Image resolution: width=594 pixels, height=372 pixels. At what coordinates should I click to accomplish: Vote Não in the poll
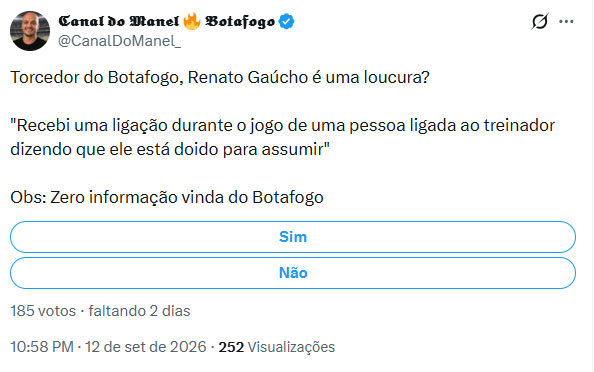293,273
